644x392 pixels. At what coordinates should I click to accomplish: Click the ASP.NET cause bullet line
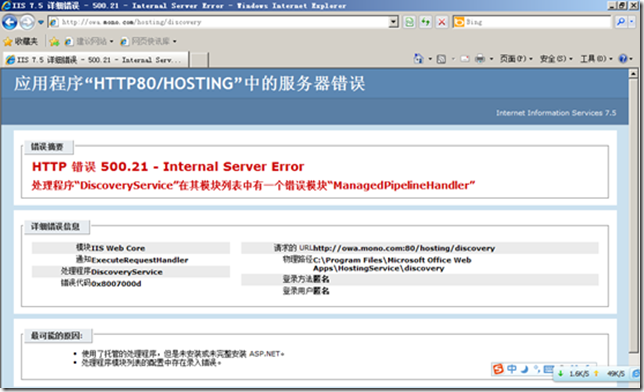coord(183,353)
